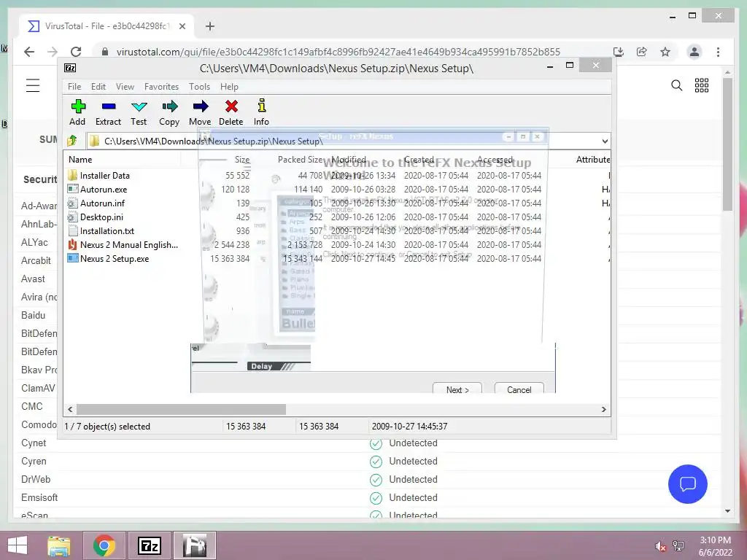Open Chrome's three-dot menu
Viewport: 747px width, 560px height.
[x=718, y=52]
